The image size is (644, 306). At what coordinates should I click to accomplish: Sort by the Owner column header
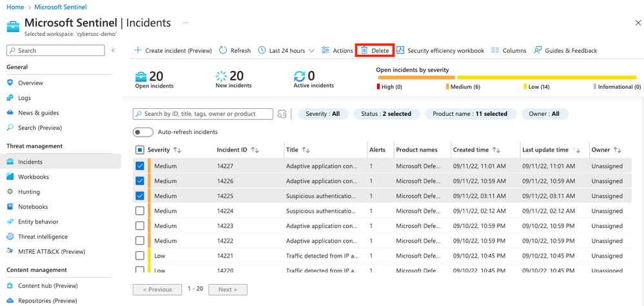(606, 149)
